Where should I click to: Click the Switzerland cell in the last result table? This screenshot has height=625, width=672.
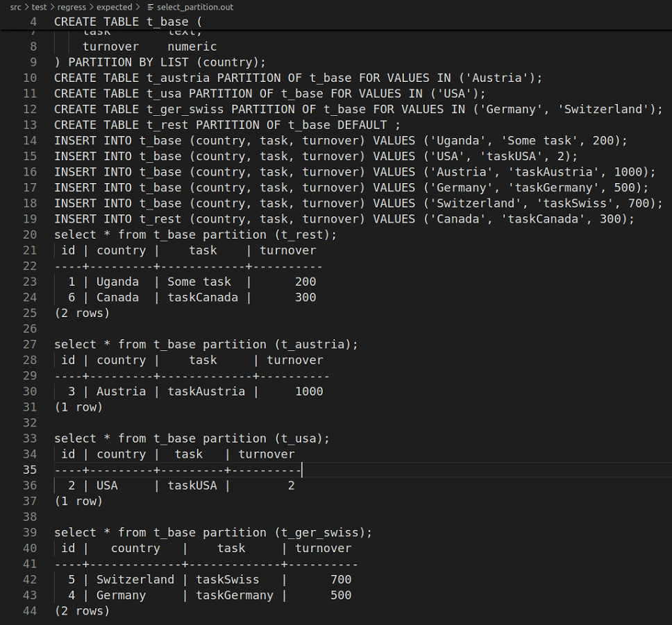coord(135,580)
